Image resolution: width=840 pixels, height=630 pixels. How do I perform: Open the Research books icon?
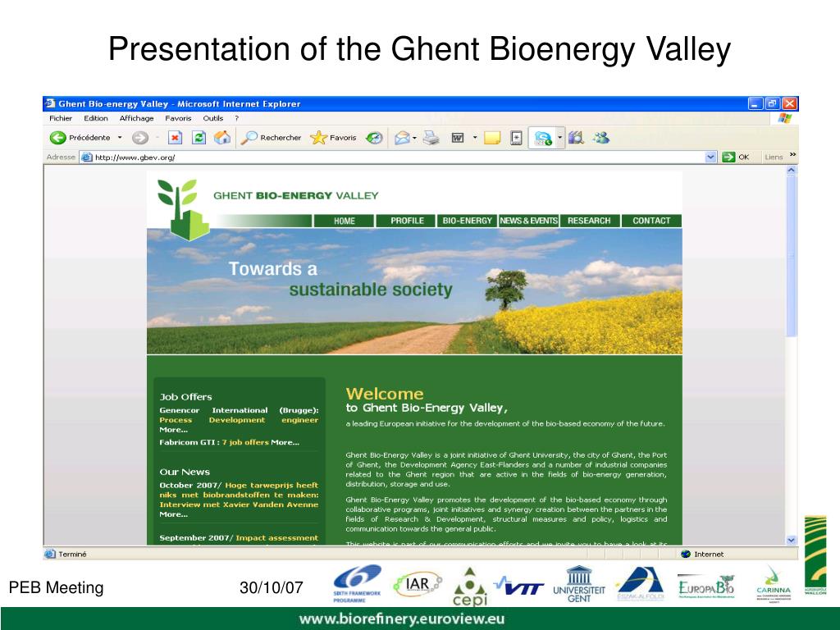click(x=576, y=138)
